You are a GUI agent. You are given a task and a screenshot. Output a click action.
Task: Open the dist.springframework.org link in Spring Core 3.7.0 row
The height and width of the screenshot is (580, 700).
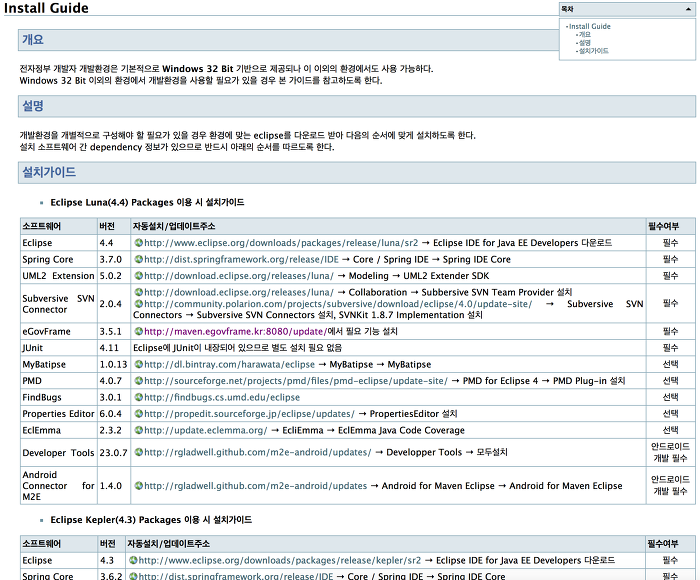tap(242, 259)
